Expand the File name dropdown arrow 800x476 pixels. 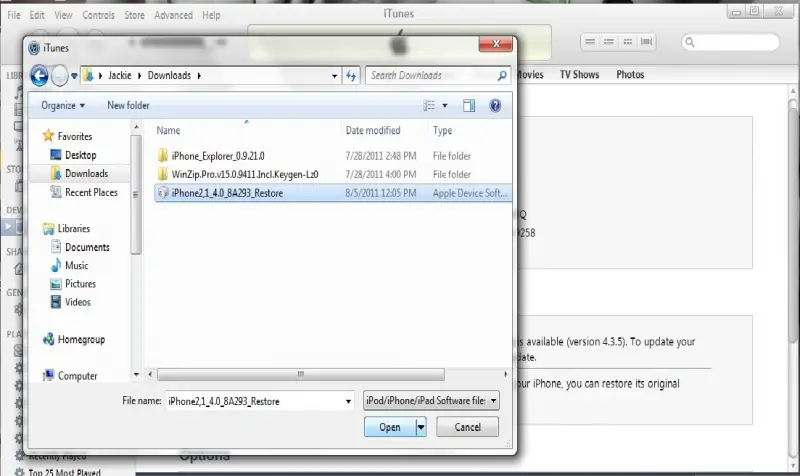coord(348,401)
